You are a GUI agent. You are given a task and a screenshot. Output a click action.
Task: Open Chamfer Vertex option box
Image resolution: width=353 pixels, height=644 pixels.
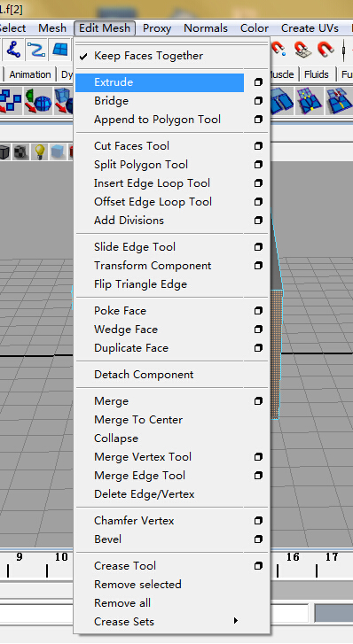point(258,520)
